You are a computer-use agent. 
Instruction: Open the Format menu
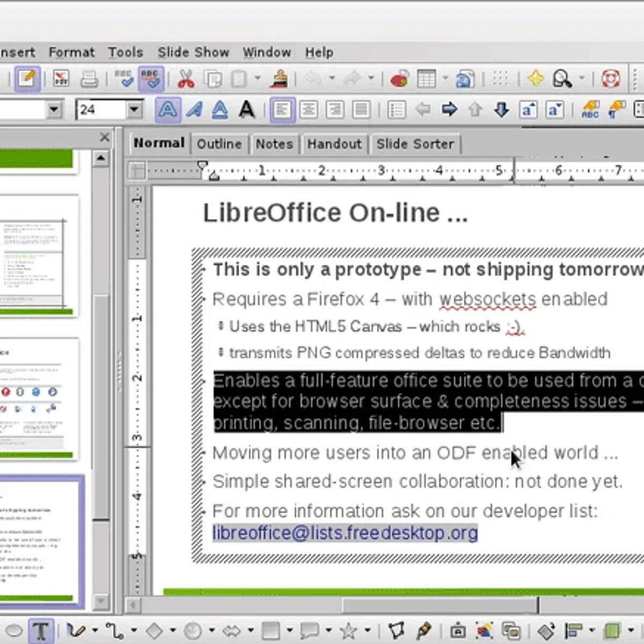pyautogui.click(x=71, y=53)
